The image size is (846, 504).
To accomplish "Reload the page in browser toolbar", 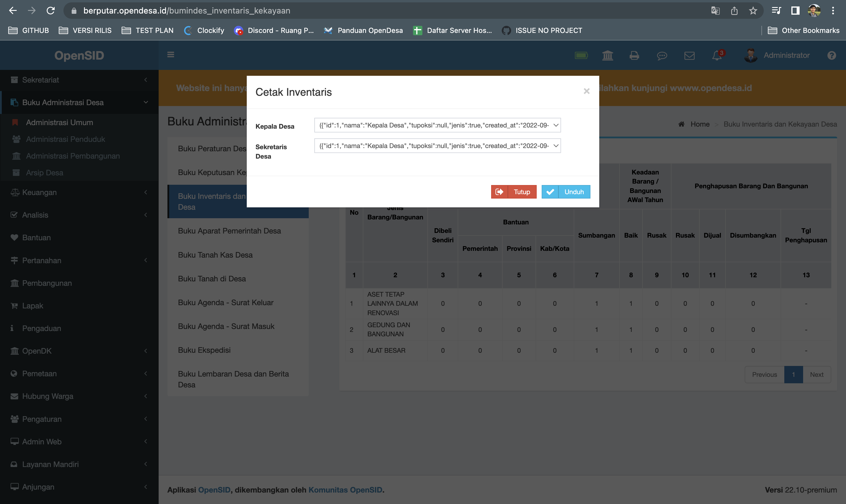I will [x=51, y=11].
